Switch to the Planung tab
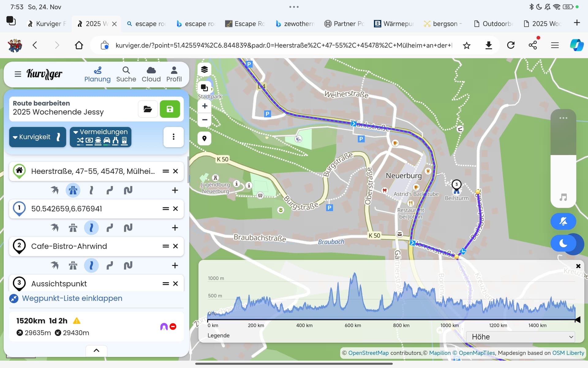588x368 pixels. (x=97, y=75)
